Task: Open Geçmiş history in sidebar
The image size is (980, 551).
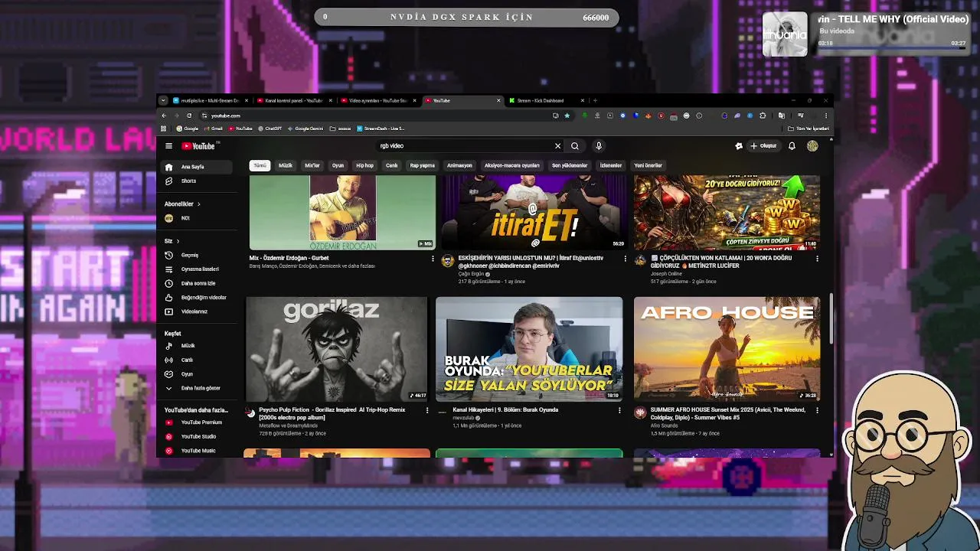Action: coord(198,255)
